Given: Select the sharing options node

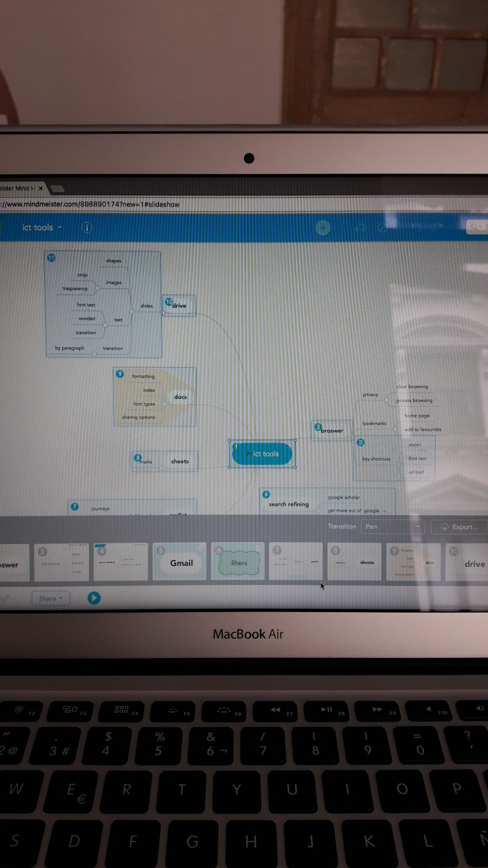Looking at the screenshot, I should point(139,418).
